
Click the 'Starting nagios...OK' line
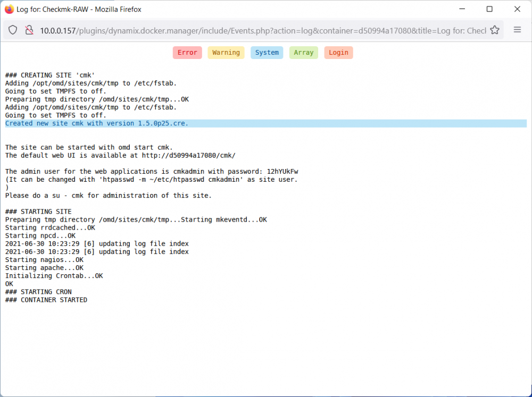point(45,260)
